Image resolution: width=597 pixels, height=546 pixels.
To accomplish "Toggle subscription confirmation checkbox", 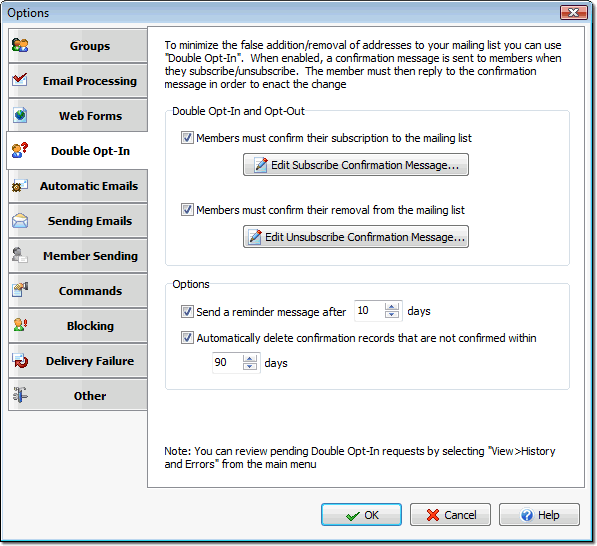I will click(x=187, y=137).
